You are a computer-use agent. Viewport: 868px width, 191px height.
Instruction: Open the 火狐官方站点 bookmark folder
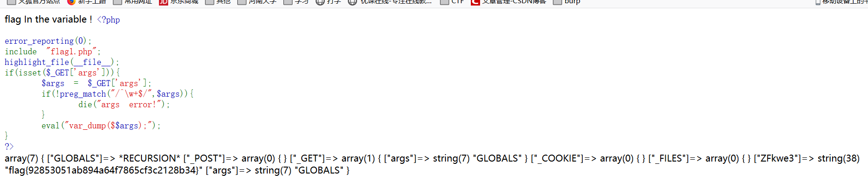click(34, 2)
